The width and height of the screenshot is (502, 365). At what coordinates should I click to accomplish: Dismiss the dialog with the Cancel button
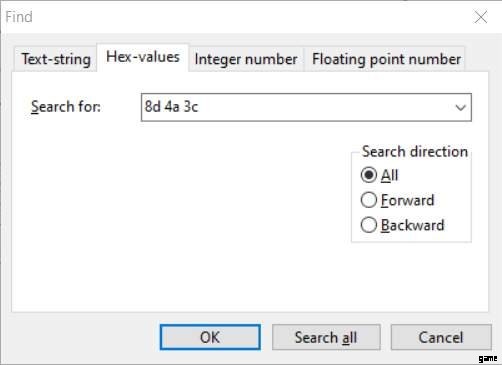coord(441,337)
